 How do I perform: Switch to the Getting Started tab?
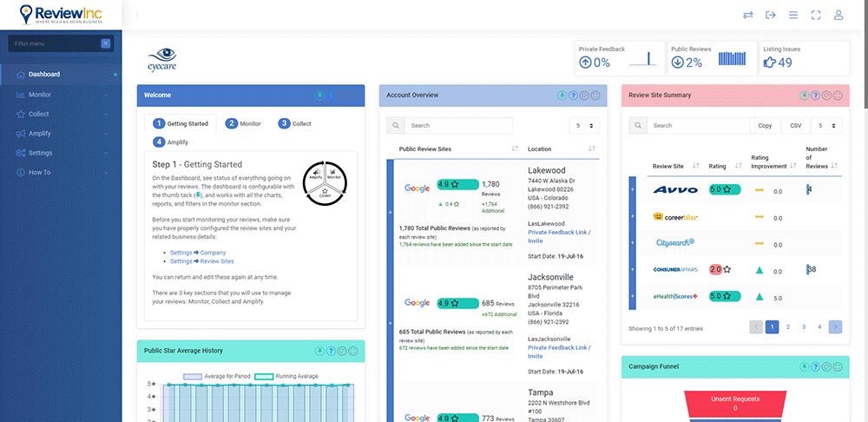181,123
